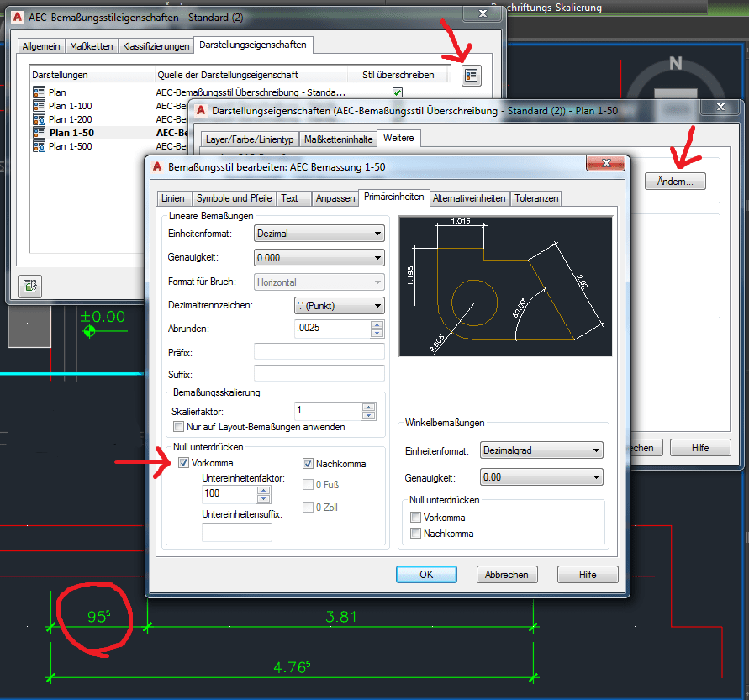
Task: Close the Bemaßungsstil bearbeiten dialog
Action: pos(605,163)
